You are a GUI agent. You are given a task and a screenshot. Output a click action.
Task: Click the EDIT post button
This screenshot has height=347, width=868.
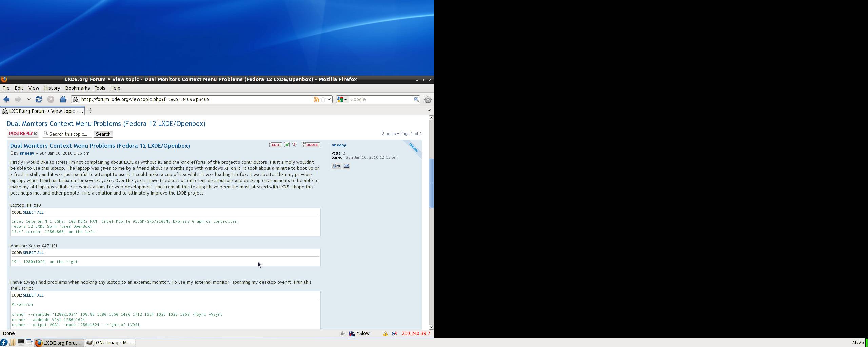(275, 145)
